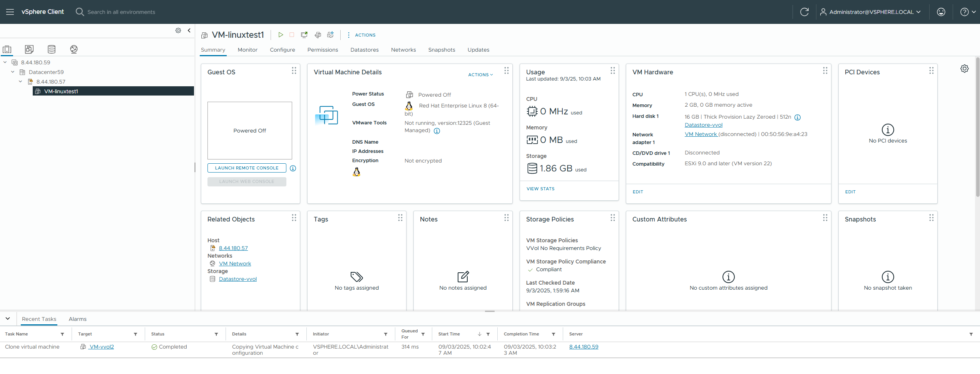Open the hamburger navigation menu
This screenshot has width=980, height=374.
point(10,12)
